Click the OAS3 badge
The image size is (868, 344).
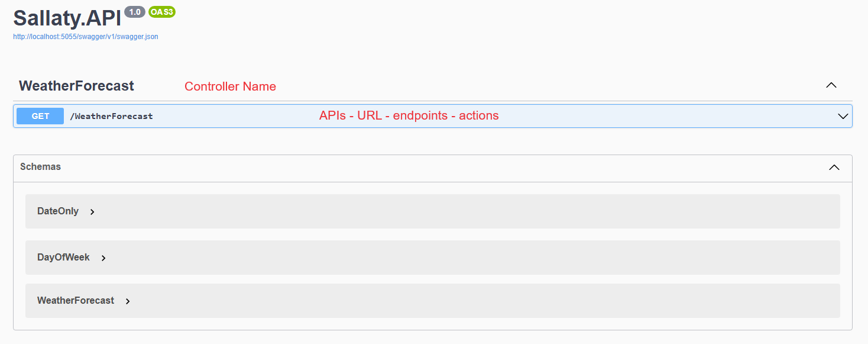(162, 12)
